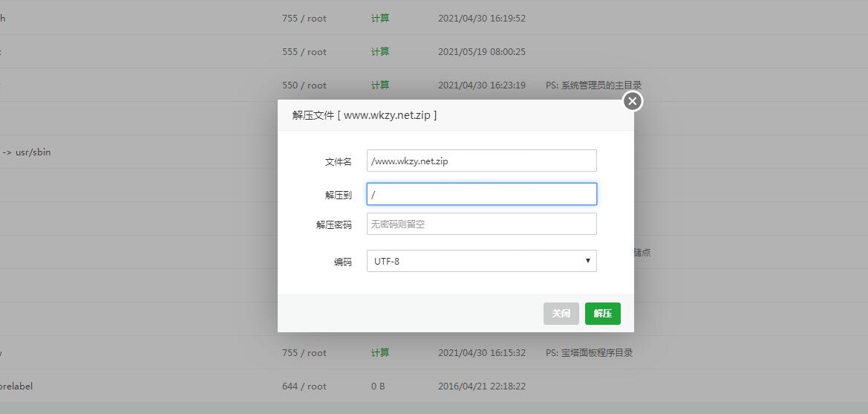Viewport: 868px width, 414px height.
Task: Click 计算 in the 2021/05/19 08:00:25 row
Action: (x=380, y=51)
